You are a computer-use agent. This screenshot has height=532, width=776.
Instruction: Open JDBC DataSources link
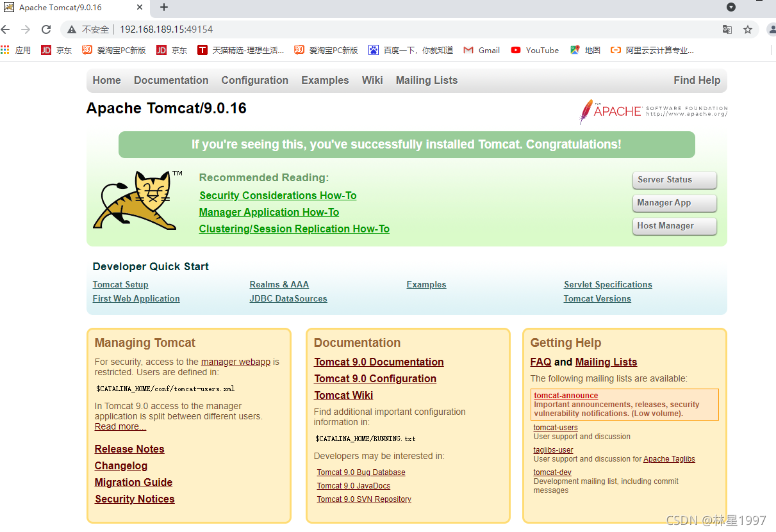point(288,298)
